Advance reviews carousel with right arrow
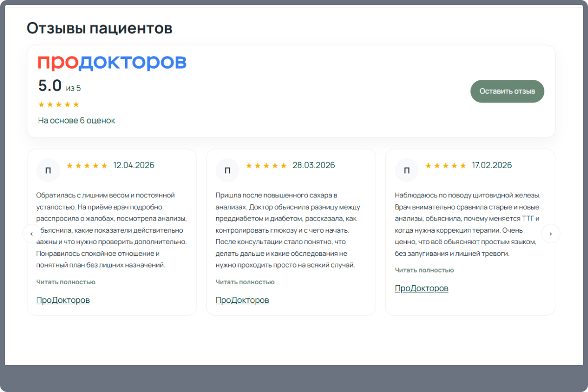The height and width of the screenshot is (392, 588). [550, 234]
